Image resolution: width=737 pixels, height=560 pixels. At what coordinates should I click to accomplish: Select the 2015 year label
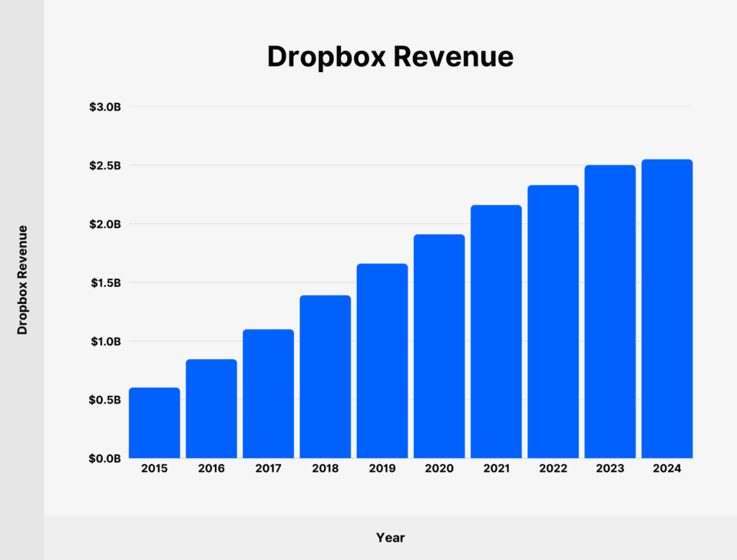pyautogui.click(x=155, y=466)
